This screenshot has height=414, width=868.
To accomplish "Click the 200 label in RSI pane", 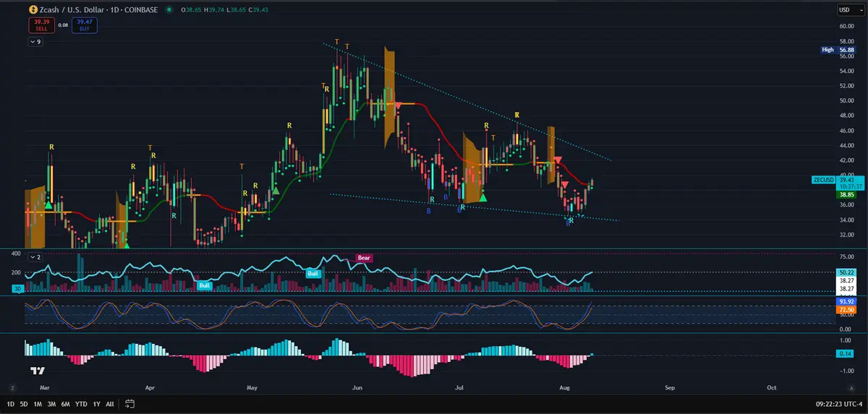I will click(16, 272).
